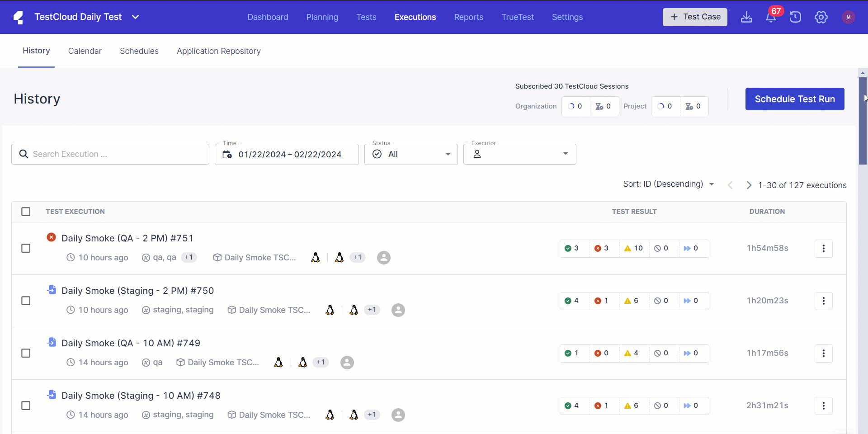Expand +1 environments badge on #750

(x=372, y=310)
